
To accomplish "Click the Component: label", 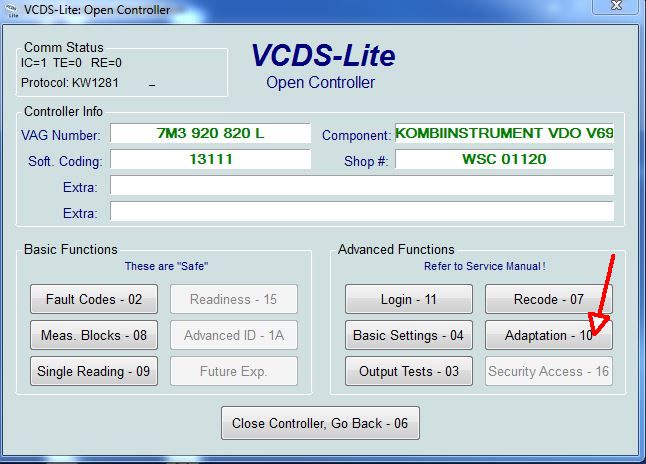I will pos(356,135).
